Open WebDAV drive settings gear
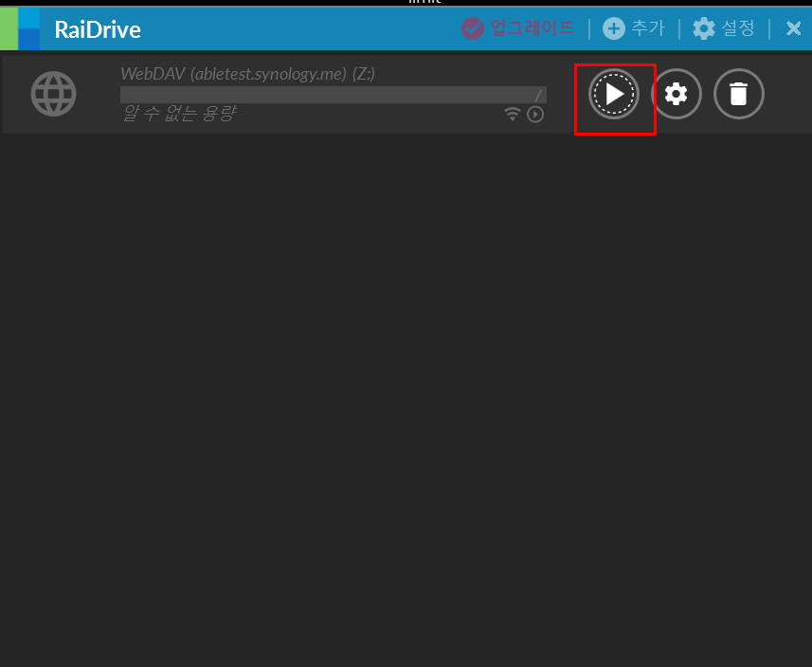The height and width of the screenshot is (667, 812). 677,94
